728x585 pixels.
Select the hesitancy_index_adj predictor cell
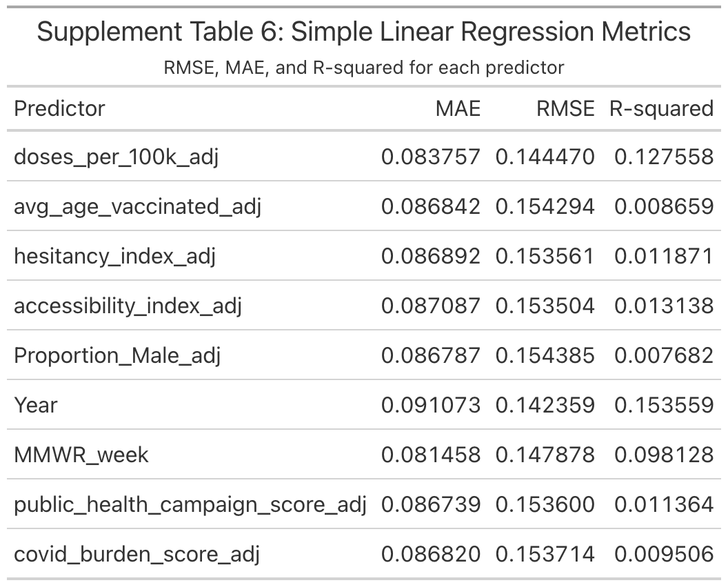point(114,256)
